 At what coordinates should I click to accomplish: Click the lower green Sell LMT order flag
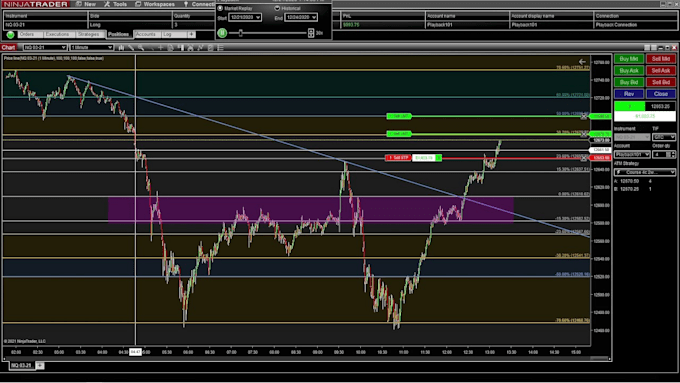[399, 134]
